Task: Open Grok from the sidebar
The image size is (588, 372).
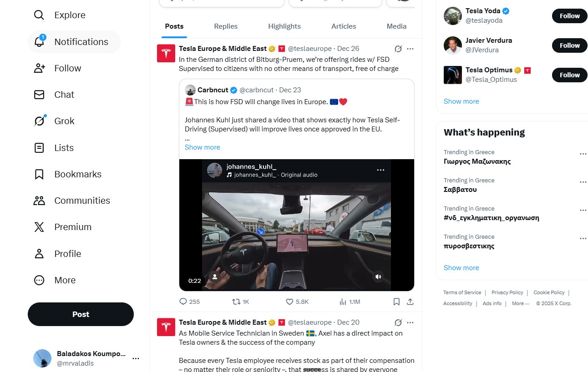Action: tap(40, 121)
